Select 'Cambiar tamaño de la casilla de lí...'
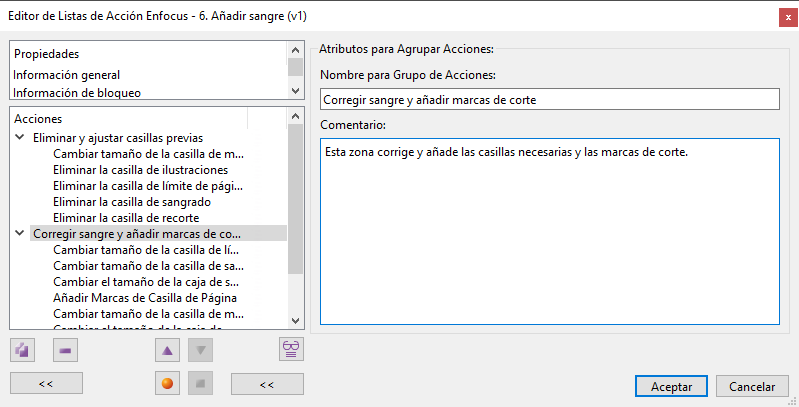This screenshot has width=799, height=407. coord(146,250)
